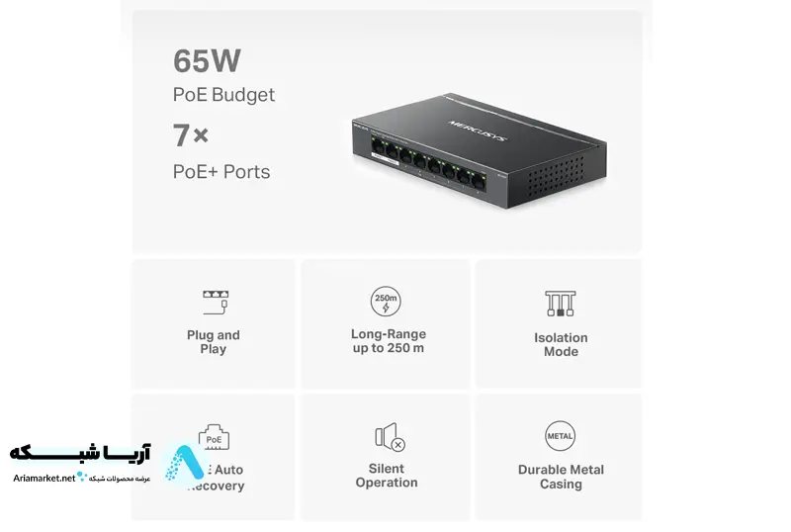This screenshot has width=791, height=532.
Task: Click the Isolation Mode label
Action: point(561,344)
